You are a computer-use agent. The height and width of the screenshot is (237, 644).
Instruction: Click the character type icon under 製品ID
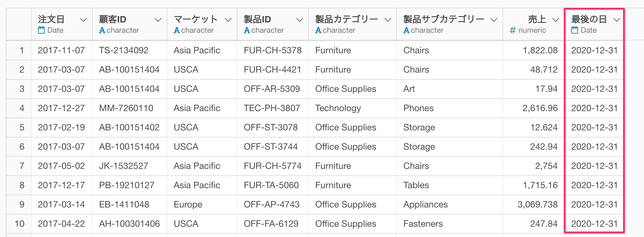click(247, 30)
